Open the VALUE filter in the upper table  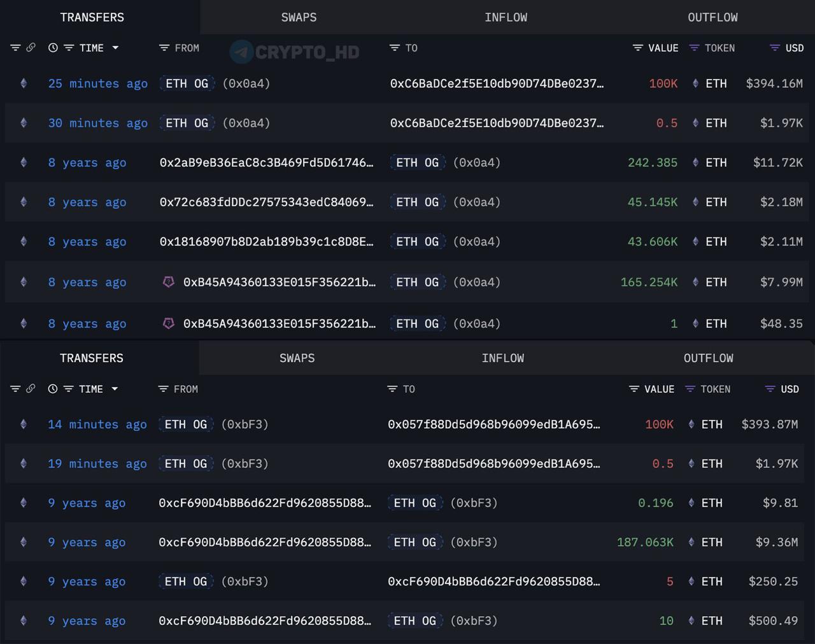click(x=638, y=48)
